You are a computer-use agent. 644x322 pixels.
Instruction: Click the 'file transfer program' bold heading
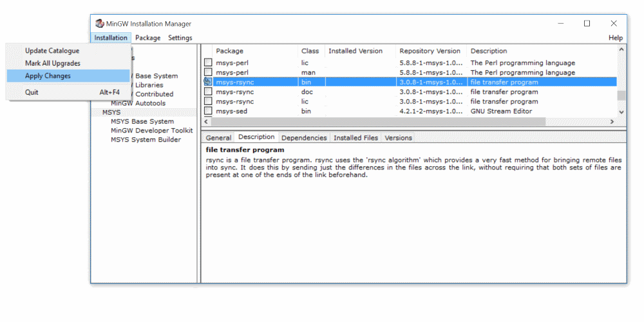tap(245, 150)
